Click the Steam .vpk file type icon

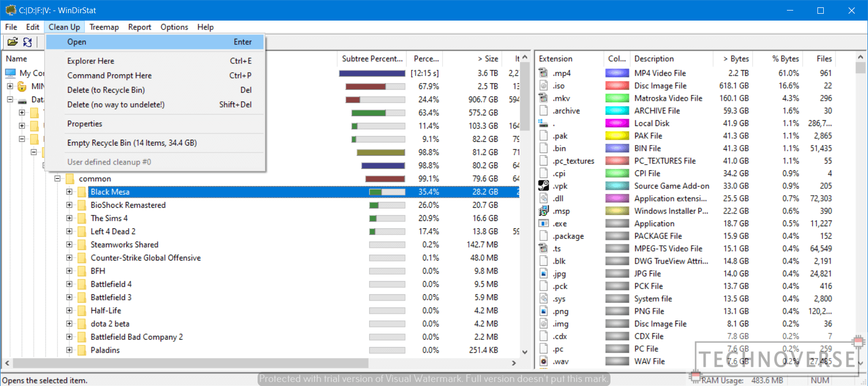tap(544, 186)
